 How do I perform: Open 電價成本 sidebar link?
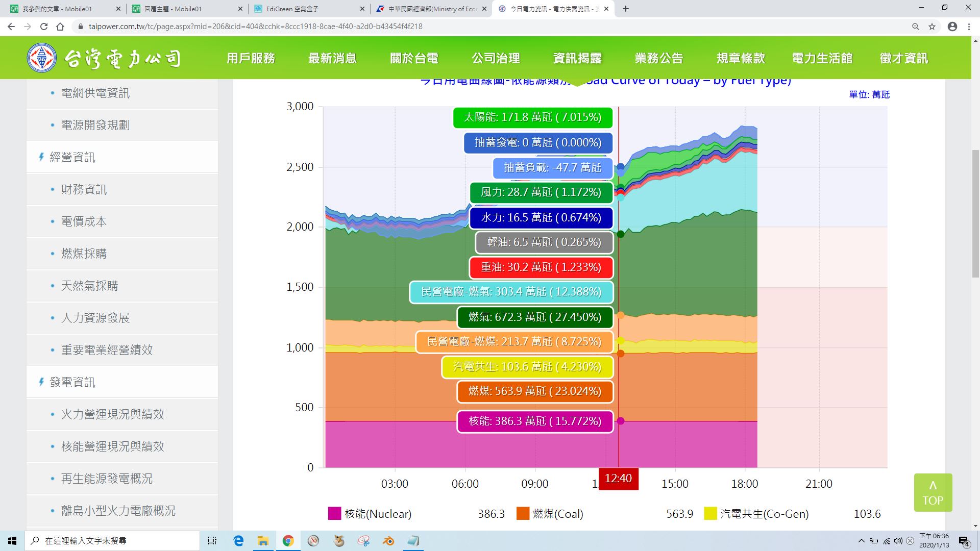pos(84,221)
